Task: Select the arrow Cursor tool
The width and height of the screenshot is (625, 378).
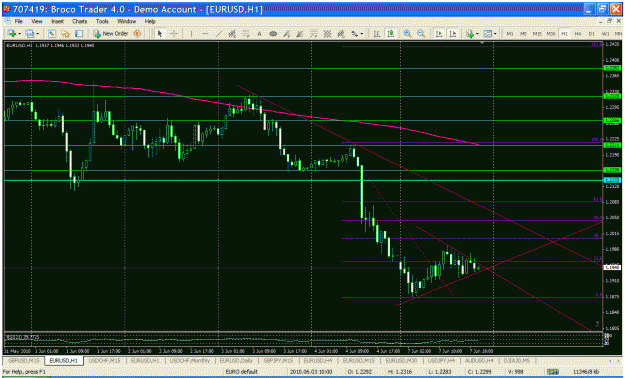Action: pos(160,34)
